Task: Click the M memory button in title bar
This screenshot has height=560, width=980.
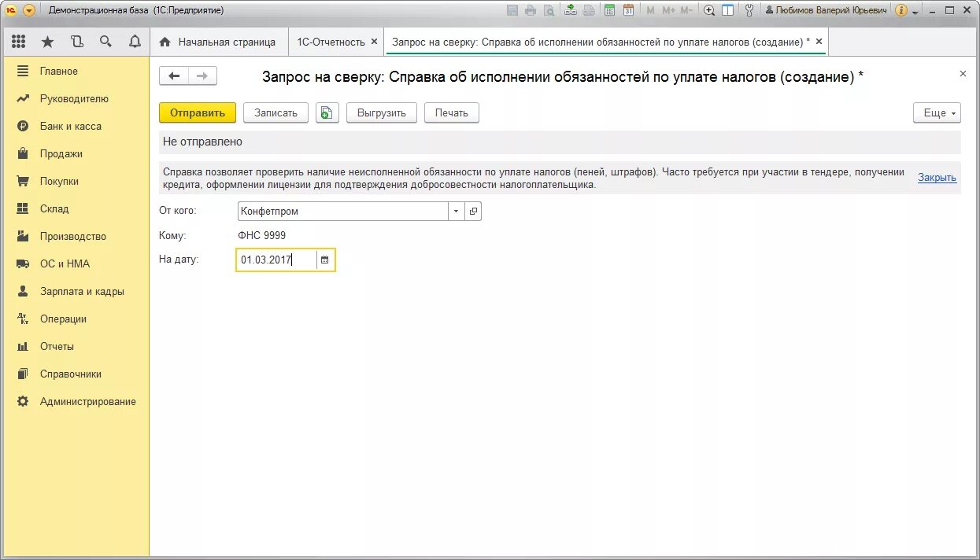Action: 650,10
